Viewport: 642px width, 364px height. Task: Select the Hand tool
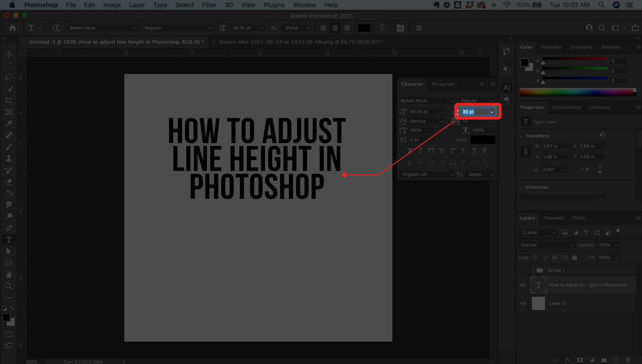(9, 274)
